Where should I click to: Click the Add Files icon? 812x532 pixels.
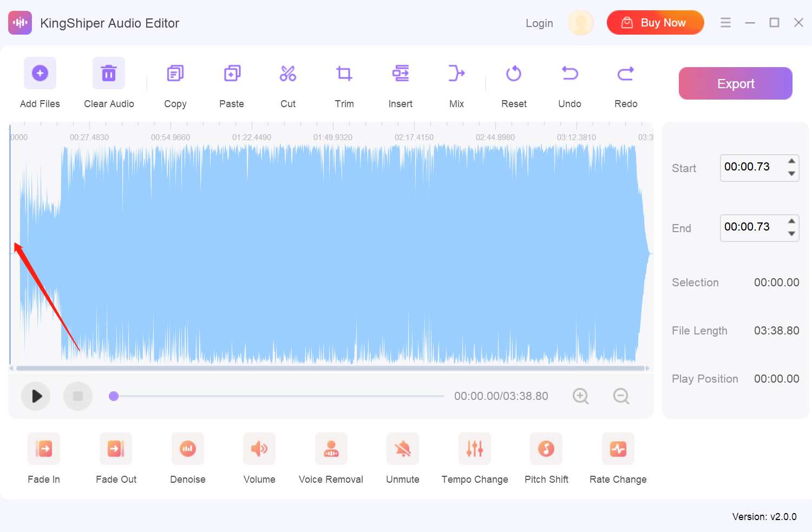coord(40,73)
